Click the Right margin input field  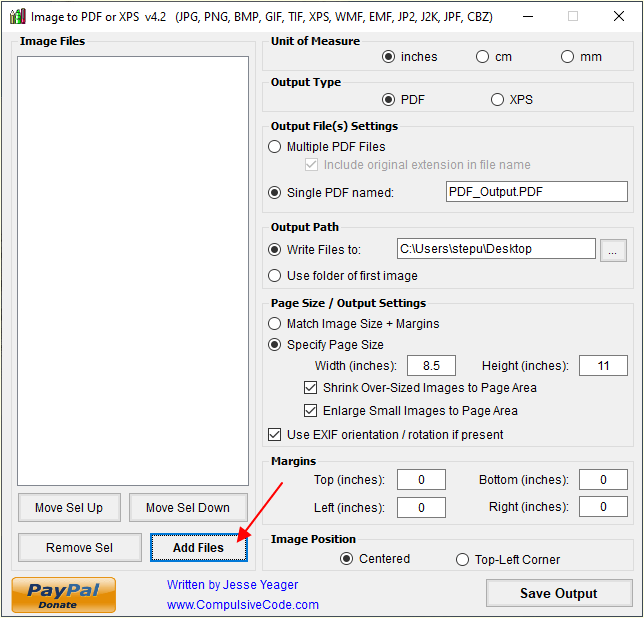pos(603,507)
